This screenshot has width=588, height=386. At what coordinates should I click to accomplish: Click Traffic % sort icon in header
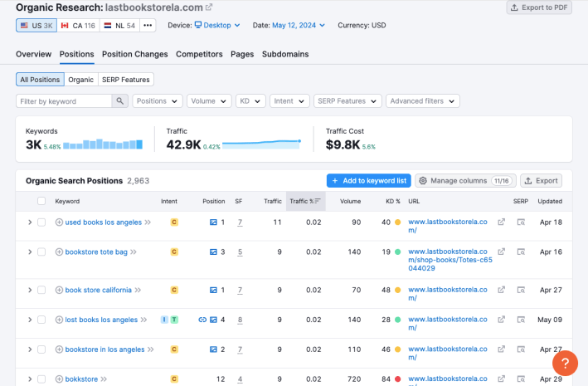pyautogui.click(x=318, y=201)
